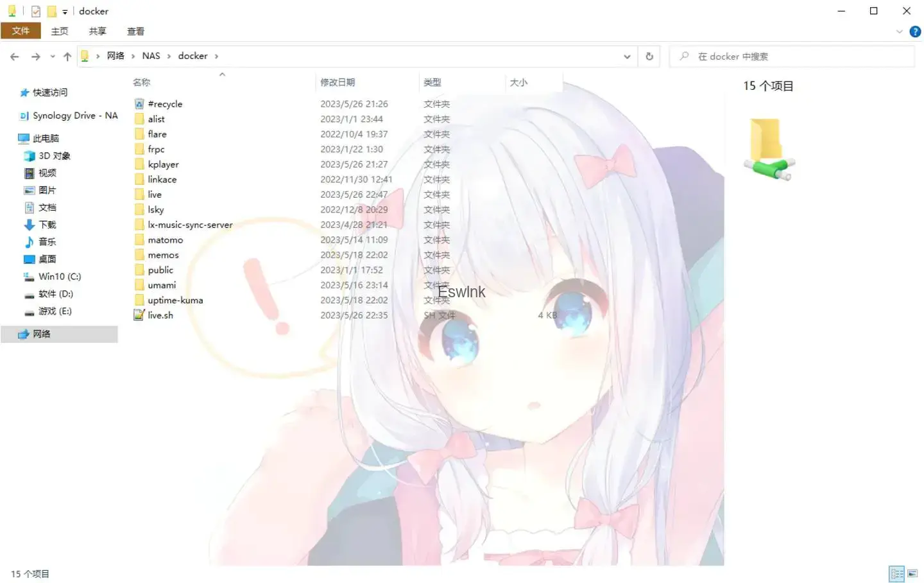Viewport: 924px width, 583px height.
Task: Click NAS in the breadcrumb path
Action: click(x=151, y=56)
